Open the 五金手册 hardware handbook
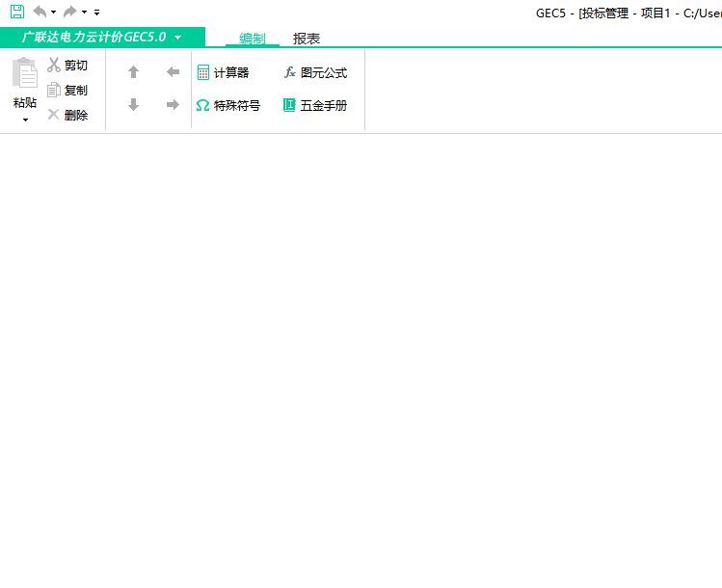Image resolution: width=722 pixels, height=588 pixels. (x=315, y=105)
